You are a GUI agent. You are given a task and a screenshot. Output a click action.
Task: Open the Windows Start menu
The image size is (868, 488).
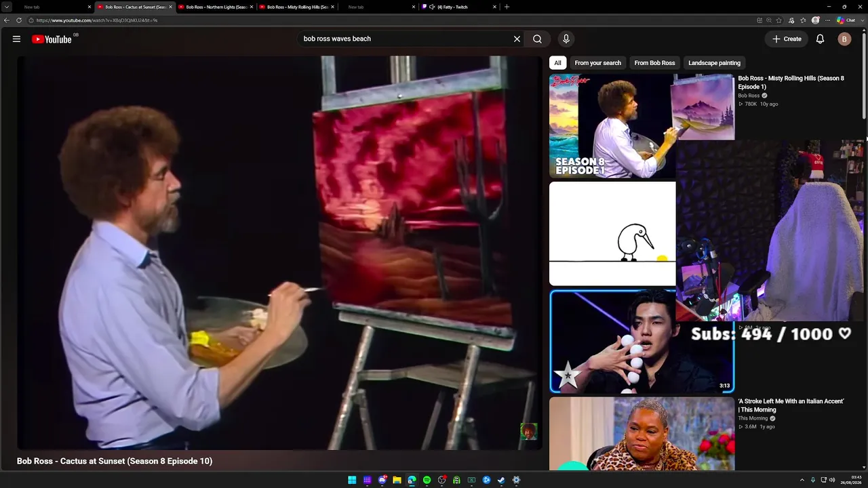click(352, 480)
